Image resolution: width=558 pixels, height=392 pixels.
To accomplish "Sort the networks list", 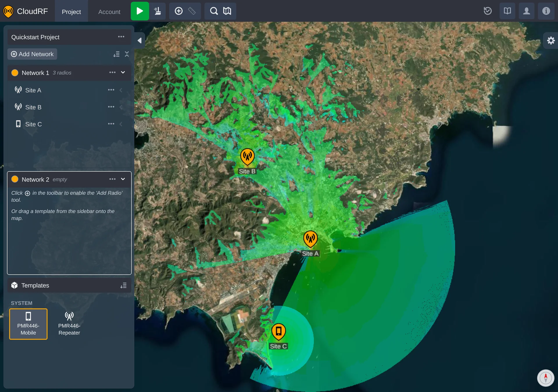I will pyautogui.click(x=117, y=54).
